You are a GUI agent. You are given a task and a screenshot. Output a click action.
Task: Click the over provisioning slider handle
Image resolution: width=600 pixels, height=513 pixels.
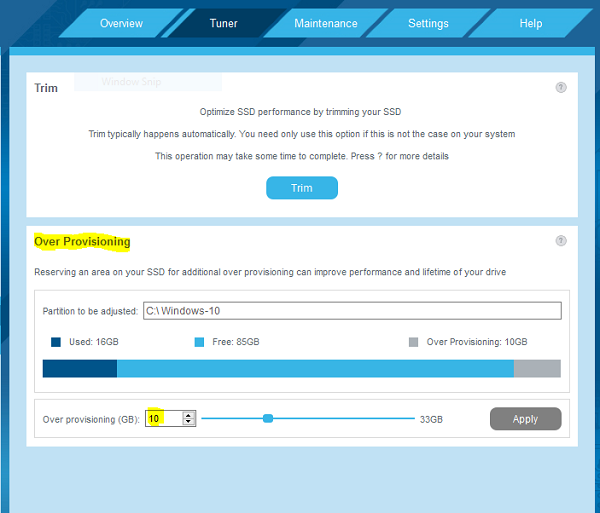pyautogui.click(x=268, y=419)
